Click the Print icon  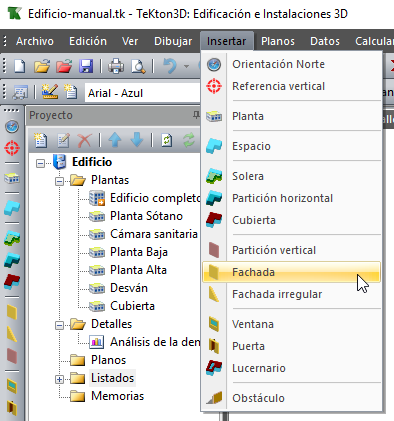pos(116,66)
